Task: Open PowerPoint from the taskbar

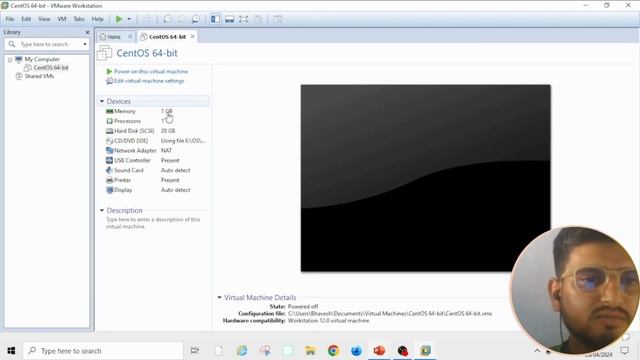Action: 379,351
